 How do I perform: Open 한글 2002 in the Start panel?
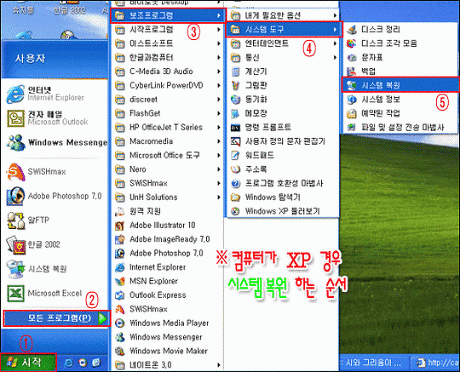[33, 245]
